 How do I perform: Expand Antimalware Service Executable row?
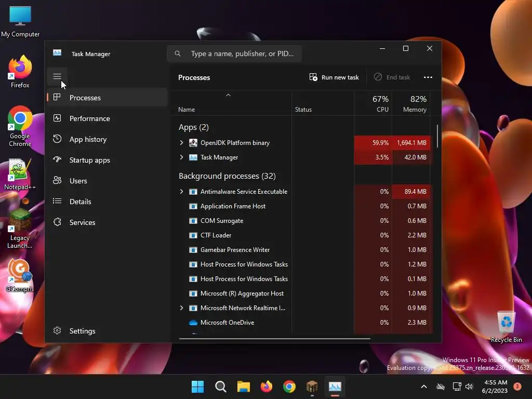coord(181,192)
